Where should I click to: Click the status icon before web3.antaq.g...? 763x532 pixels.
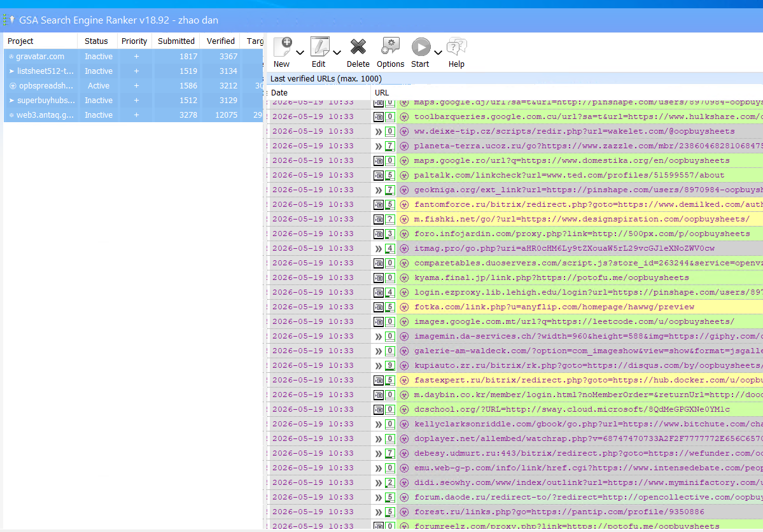[11, 115]
